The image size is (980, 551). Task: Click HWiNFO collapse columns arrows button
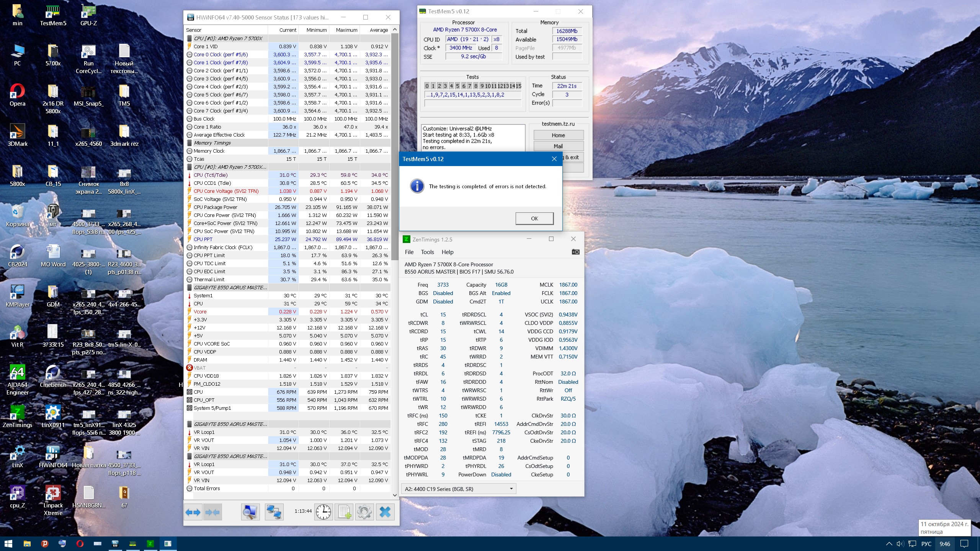coord(213,512)
